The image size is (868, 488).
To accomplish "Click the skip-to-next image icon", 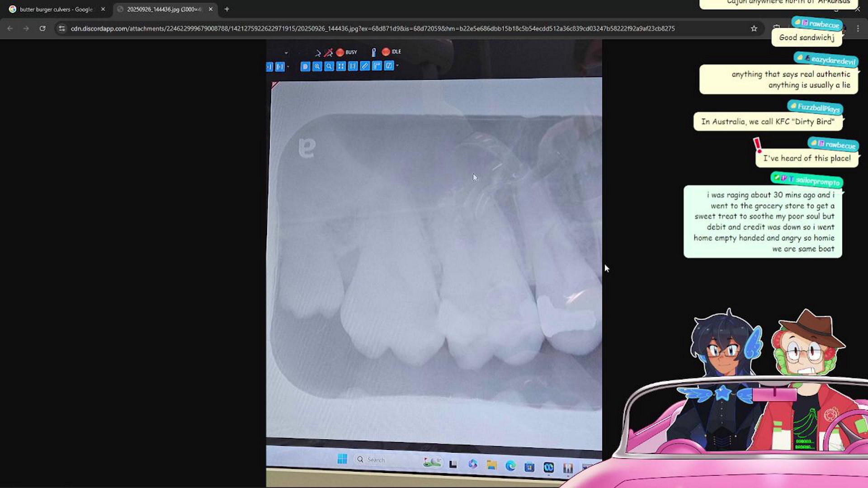I will click(x=280, y=67).
